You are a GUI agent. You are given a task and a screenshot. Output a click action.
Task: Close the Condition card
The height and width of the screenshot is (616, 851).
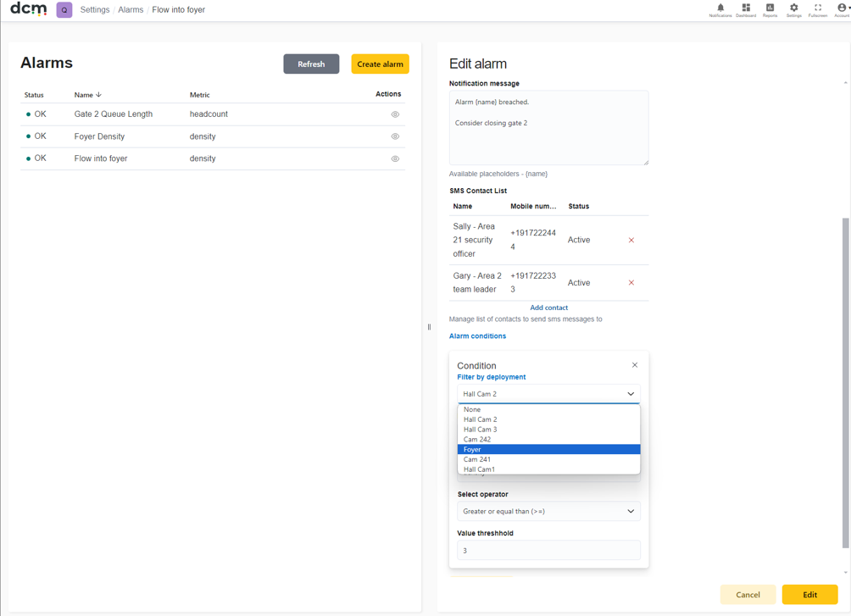[x=635, y=365]
